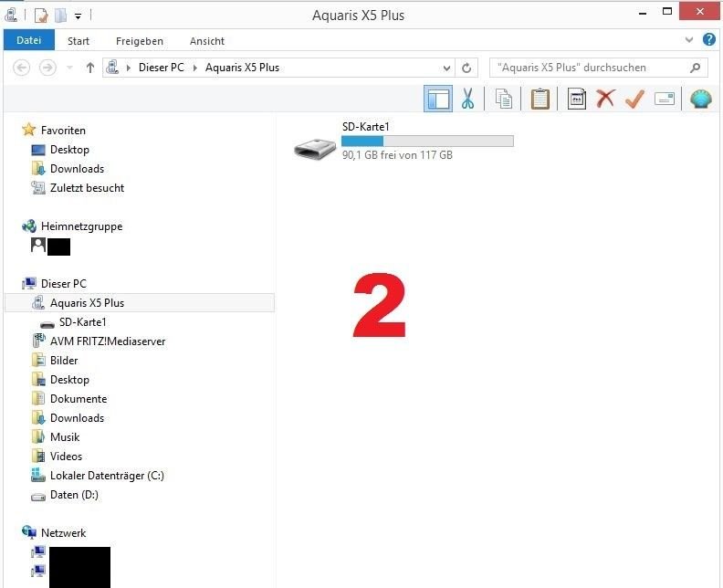This screenshot has height=588, width=723.
Task: Open Desktop under Dieser PC
Action: click(69, 380)
